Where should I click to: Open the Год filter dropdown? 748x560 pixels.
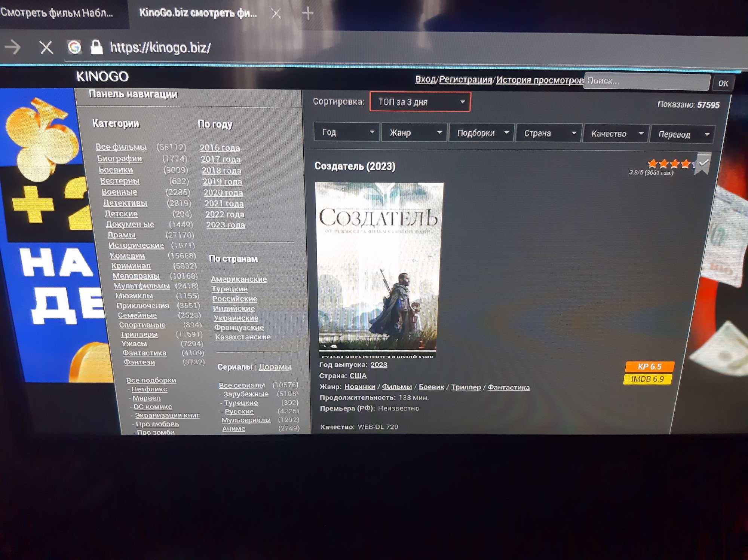347,132
